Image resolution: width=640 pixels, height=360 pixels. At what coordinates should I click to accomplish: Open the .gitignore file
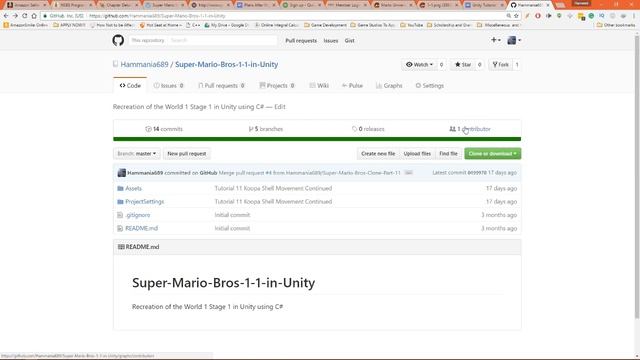click(138, 215)
